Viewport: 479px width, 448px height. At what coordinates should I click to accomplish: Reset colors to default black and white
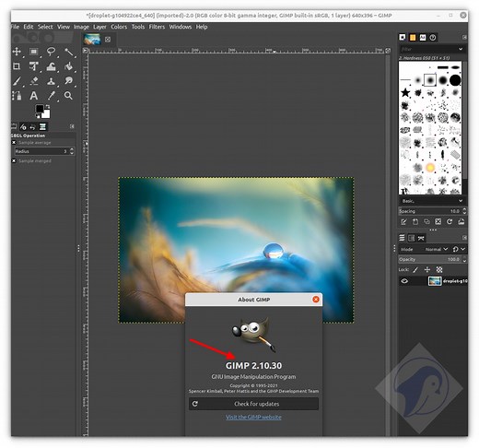tap(38, 116)
